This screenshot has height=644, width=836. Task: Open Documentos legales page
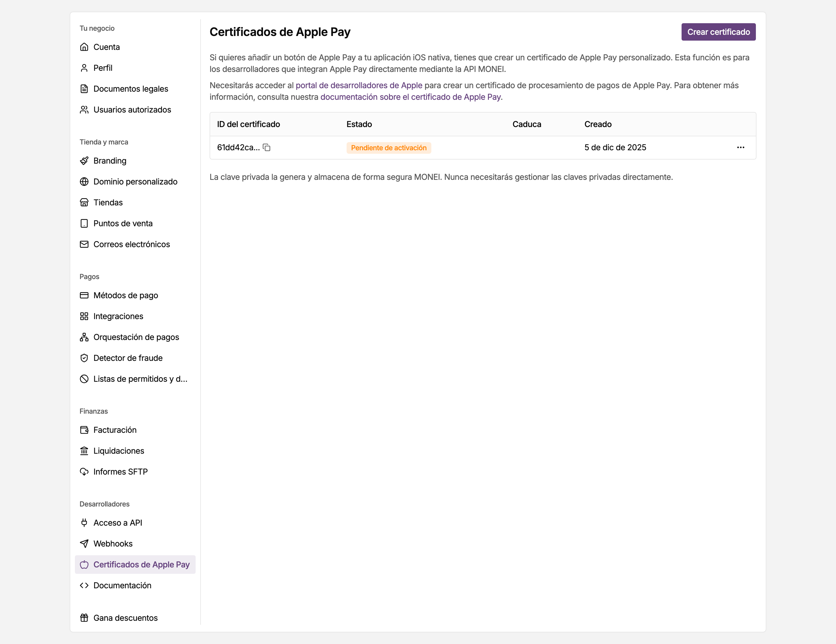coord(135,89)
